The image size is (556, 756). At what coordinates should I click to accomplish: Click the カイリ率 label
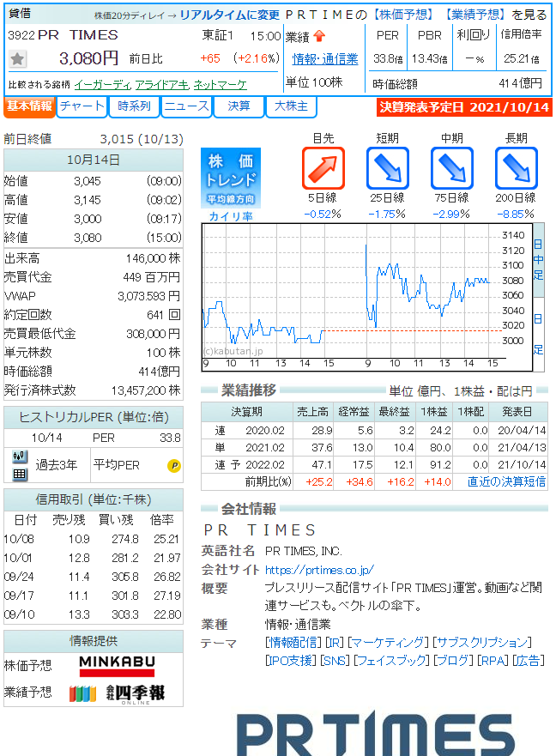pyautogui.click(x=231, y=216)
